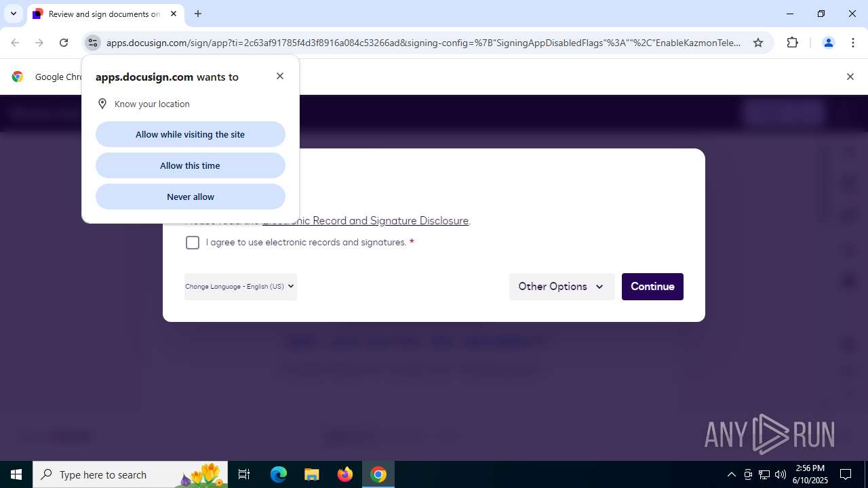Click the Continue button

pyautogui.click(x=652, y=287)
